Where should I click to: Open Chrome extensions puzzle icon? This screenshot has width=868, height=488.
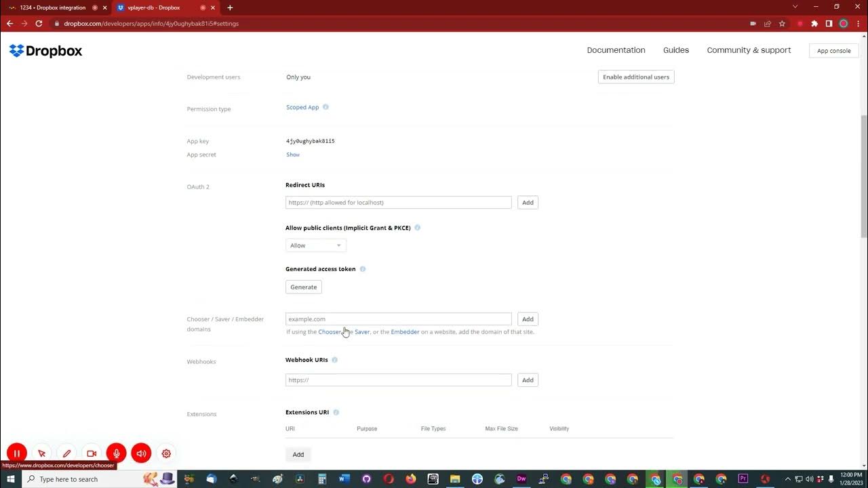(x=814, y=23)
